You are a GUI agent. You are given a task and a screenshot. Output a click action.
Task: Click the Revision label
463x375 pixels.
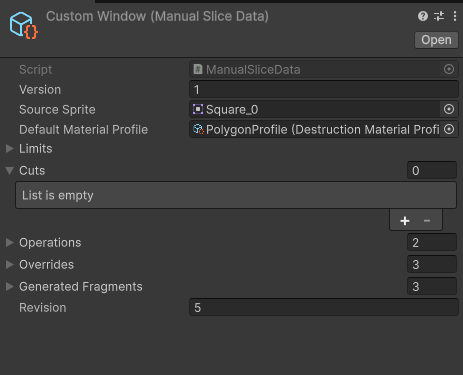click(43, 308)
